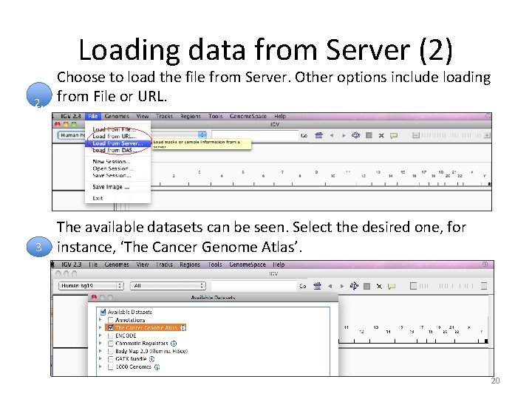Expand the ENCODE tree node
This screenshot has height=399, width=532.
[100, 335]
